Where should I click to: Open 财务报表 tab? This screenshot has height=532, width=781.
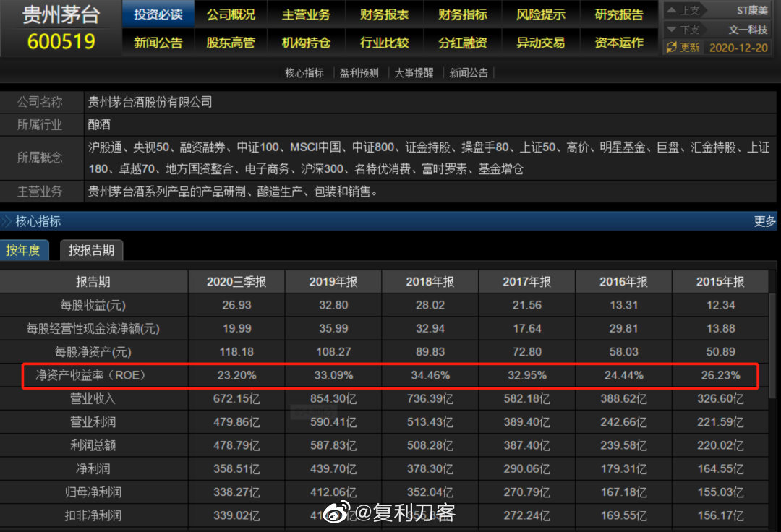click(384, 14)
